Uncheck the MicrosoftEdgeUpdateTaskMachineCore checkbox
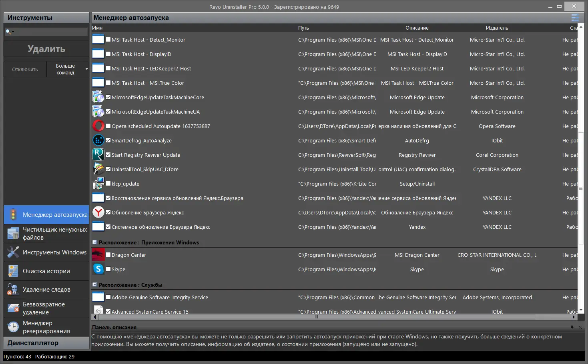Image resolution: width=588 pixels, height=364 pixels. 108,97
